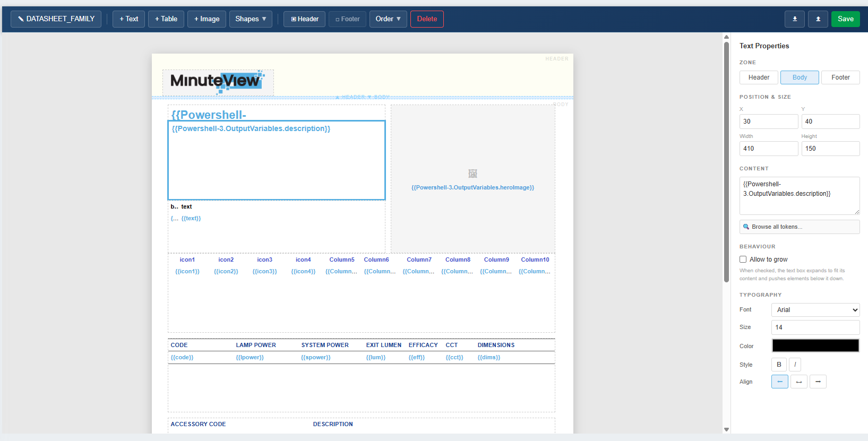Screen dimensions: 868x441
Task: Click the upload icon button
Action: pyautogui.click(x=818, y=19)
